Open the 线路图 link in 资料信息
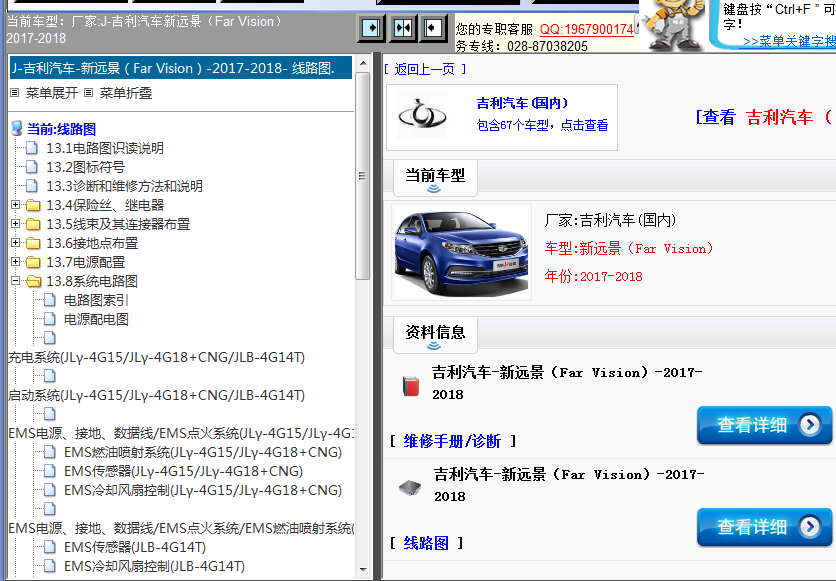Image resolution: width=836 pixels, height=581 pixels. 426,543
